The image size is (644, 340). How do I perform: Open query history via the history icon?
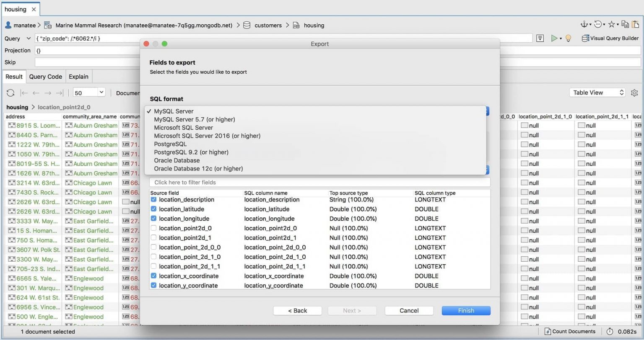pyautogui.click(x=596, y=25)
